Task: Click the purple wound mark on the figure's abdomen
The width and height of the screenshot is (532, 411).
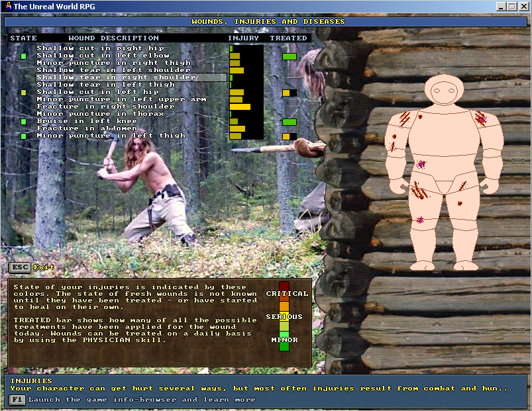Action: tap(420, 163)
